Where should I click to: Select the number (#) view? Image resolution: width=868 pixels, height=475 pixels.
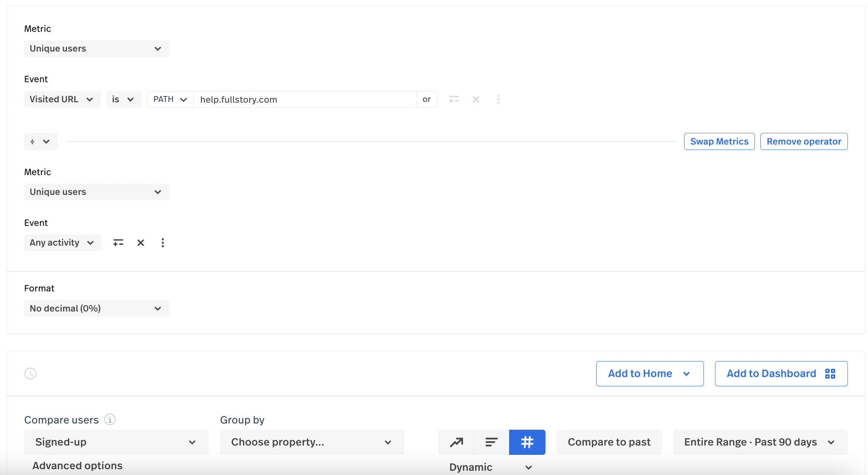(x=527, y=442)
